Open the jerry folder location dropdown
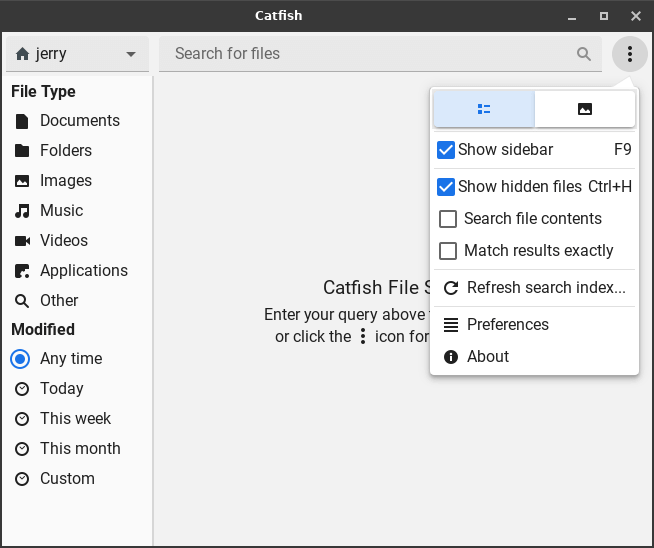Image resolution: width=654 pixels, height=548 pixels. point(77,54)
